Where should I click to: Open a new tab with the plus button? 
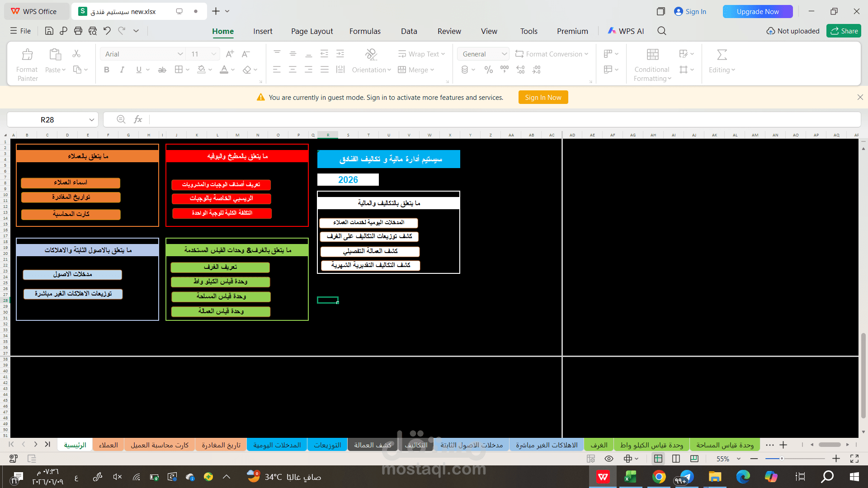tap(216, 11)
